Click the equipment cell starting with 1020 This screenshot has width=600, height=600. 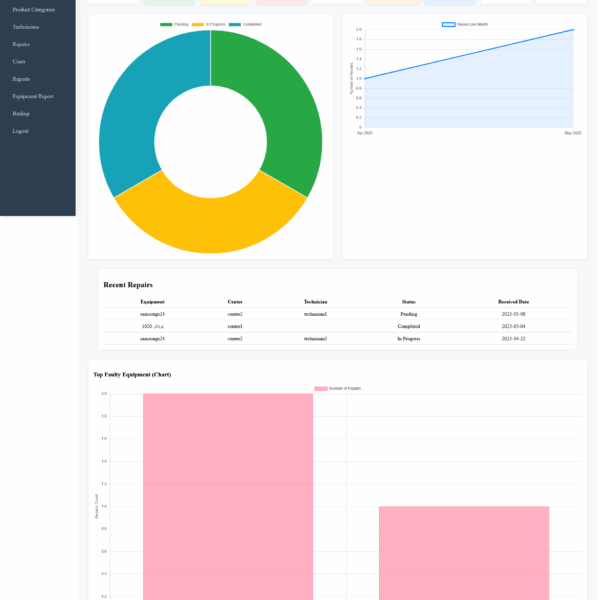pyautogui.click(x=152, y=326)
